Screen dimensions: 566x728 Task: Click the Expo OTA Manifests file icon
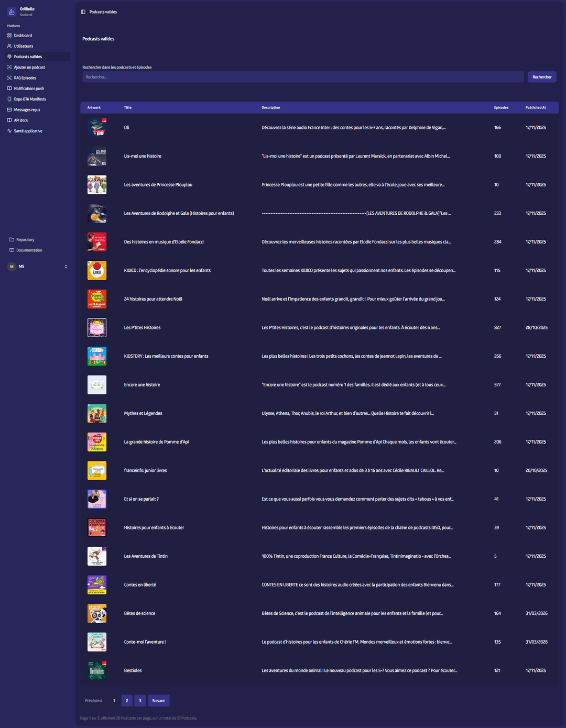tap(9, 99)
